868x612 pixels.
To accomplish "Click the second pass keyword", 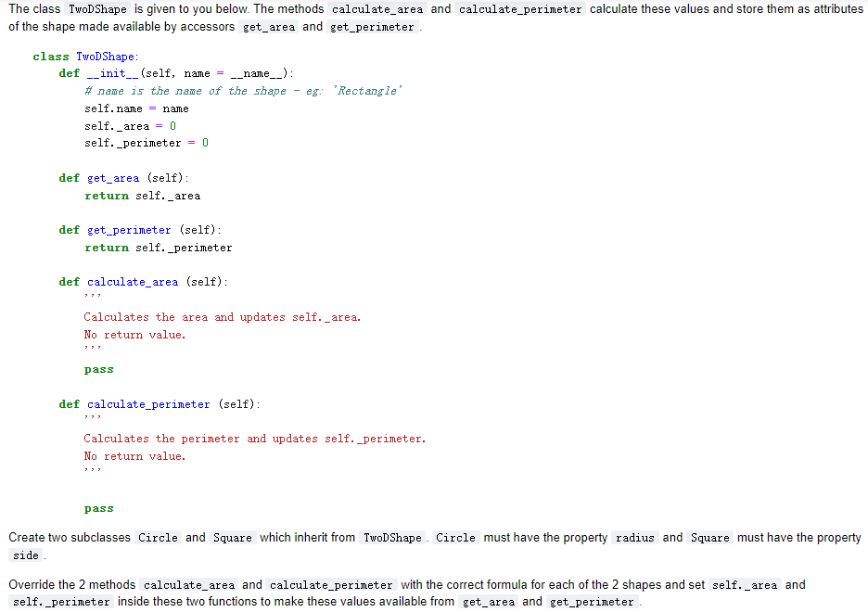I will (x=98, y=507).
